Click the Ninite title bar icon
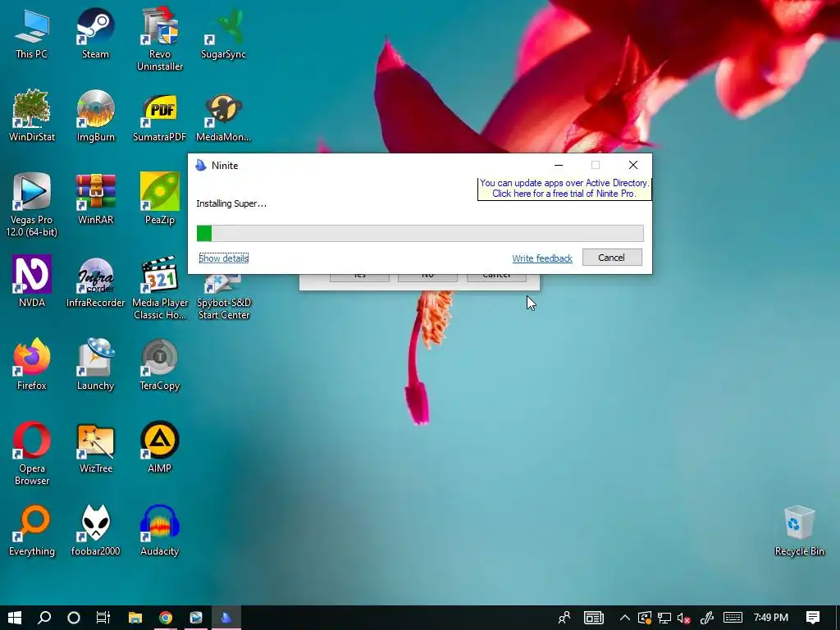This screenshot has width=840, height=630. 201,165
